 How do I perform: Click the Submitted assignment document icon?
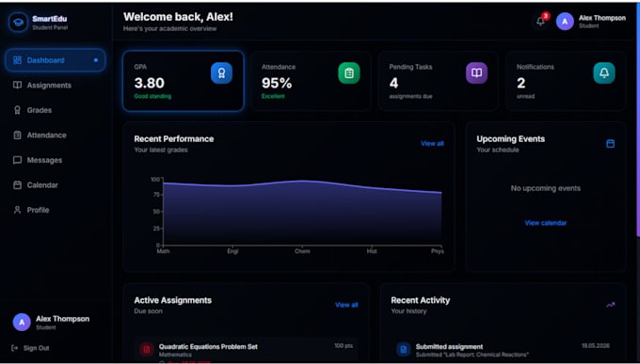pos(403,349)
